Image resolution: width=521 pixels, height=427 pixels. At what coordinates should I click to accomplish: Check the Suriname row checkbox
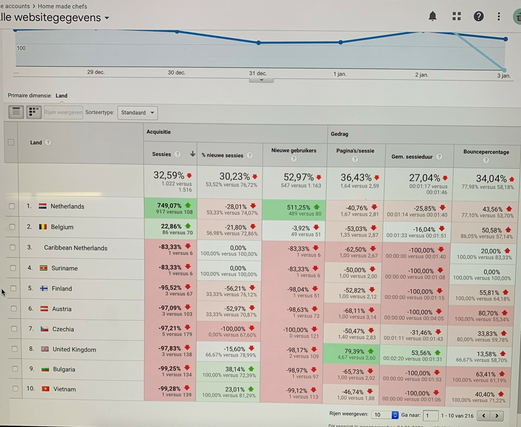(x=13, y=268)
